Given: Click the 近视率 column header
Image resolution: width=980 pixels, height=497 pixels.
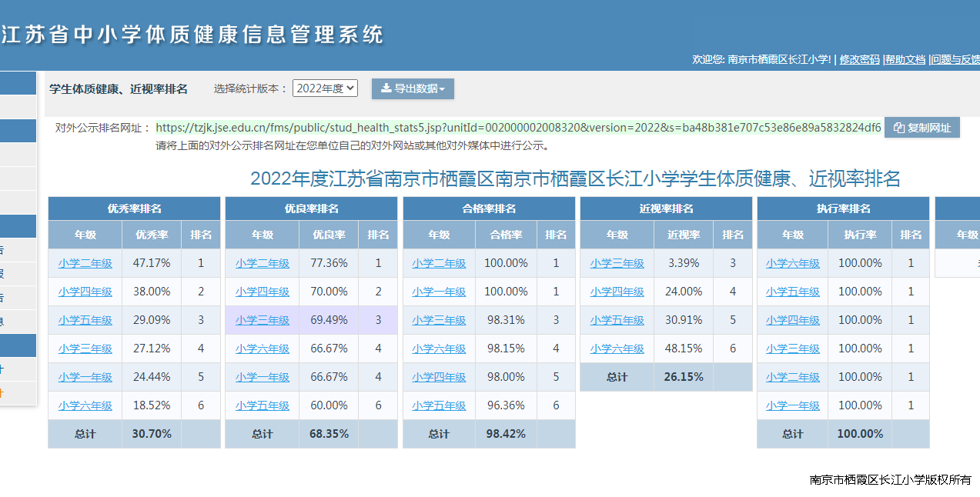Looking at the screenshot, I should (684, 235).
